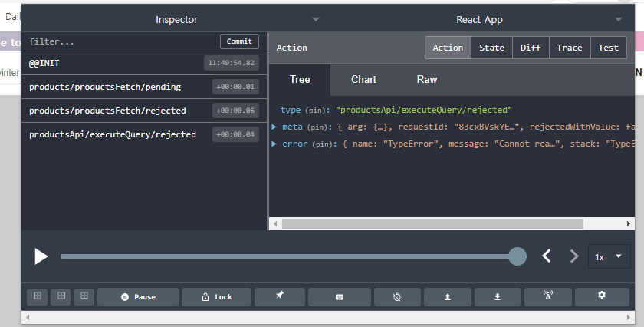The width and height of the screenshot is (644, 327).
Task: Toggle the persist state pin icon
Action: point(280,297)
